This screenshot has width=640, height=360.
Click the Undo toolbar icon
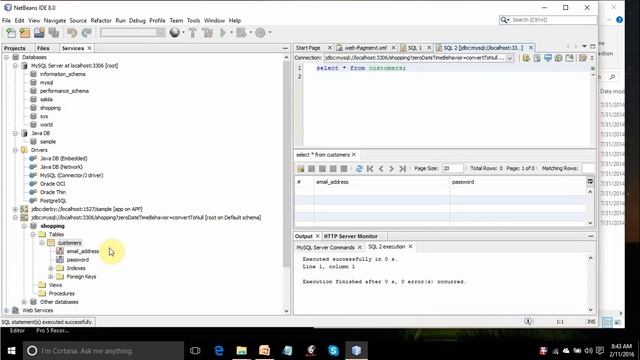(72, 33)
